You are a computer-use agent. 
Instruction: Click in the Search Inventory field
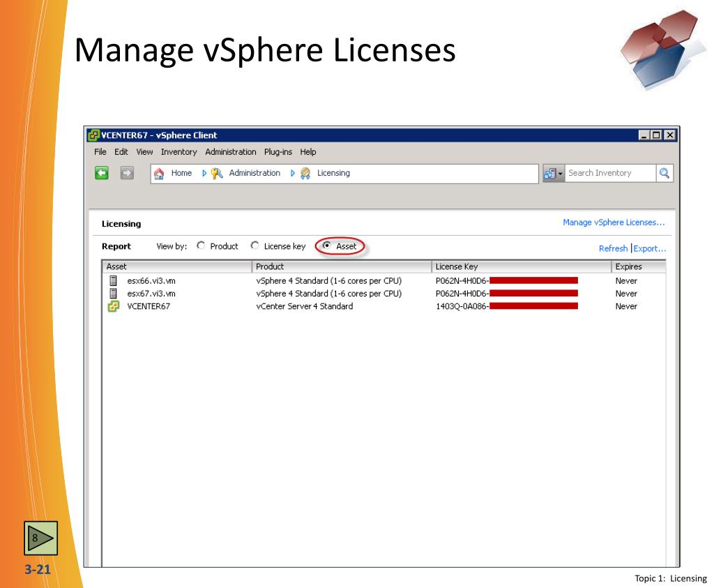coord(610,173)
